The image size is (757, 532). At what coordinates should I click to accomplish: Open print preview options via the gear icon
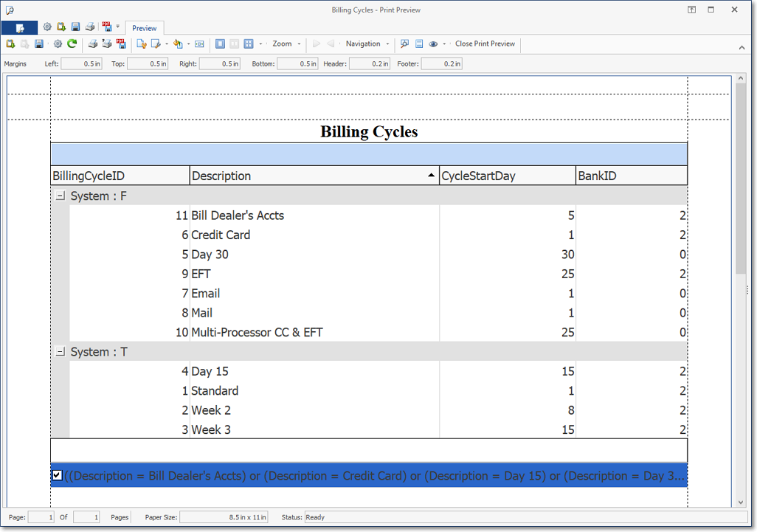[58, 44]
